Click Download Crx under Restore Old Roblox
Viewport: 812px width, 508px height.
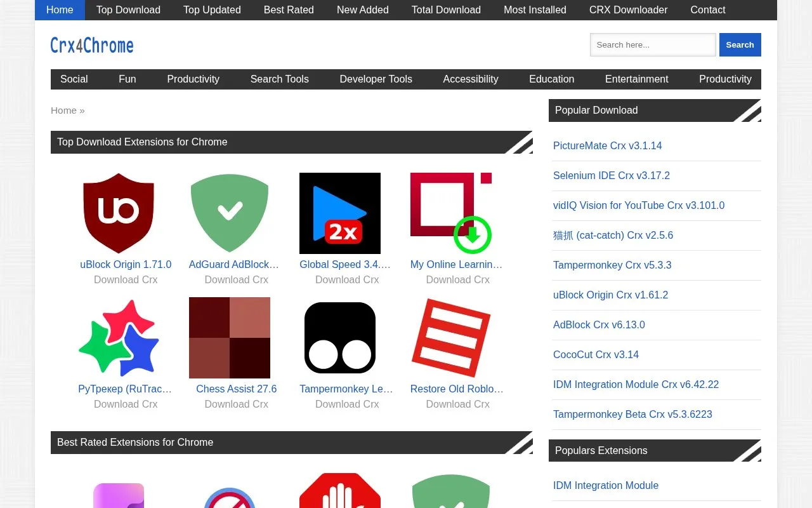click(x=458, y=404)
